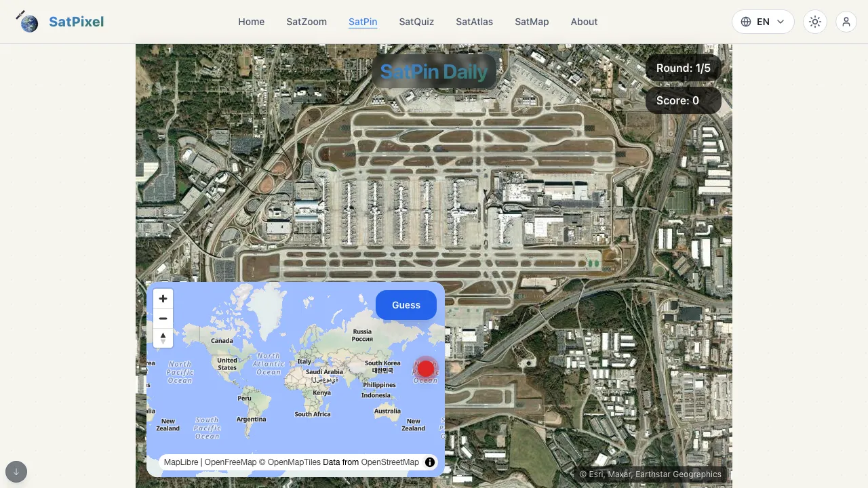Select the SatPin nav item

tap(363, 22)
